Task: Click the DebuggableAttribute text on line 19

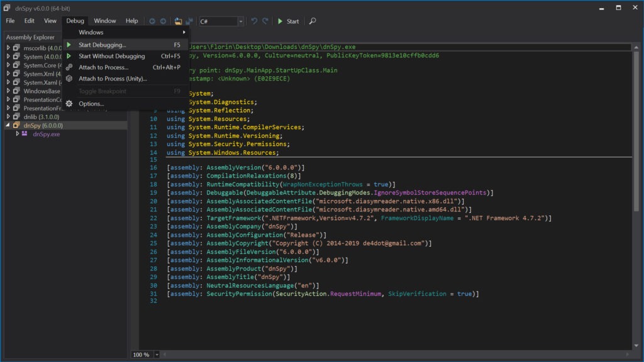Action: (281, 193)
